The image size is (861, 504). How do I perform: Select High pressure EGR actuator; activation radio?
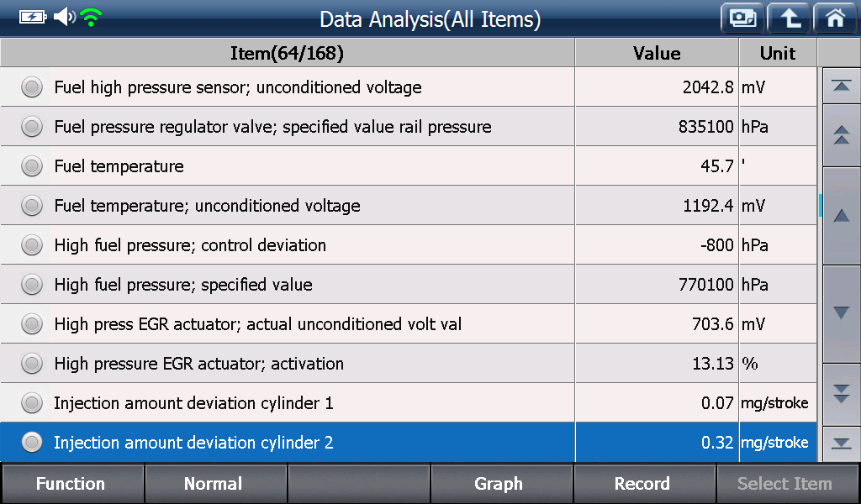(x=32, y=364)
